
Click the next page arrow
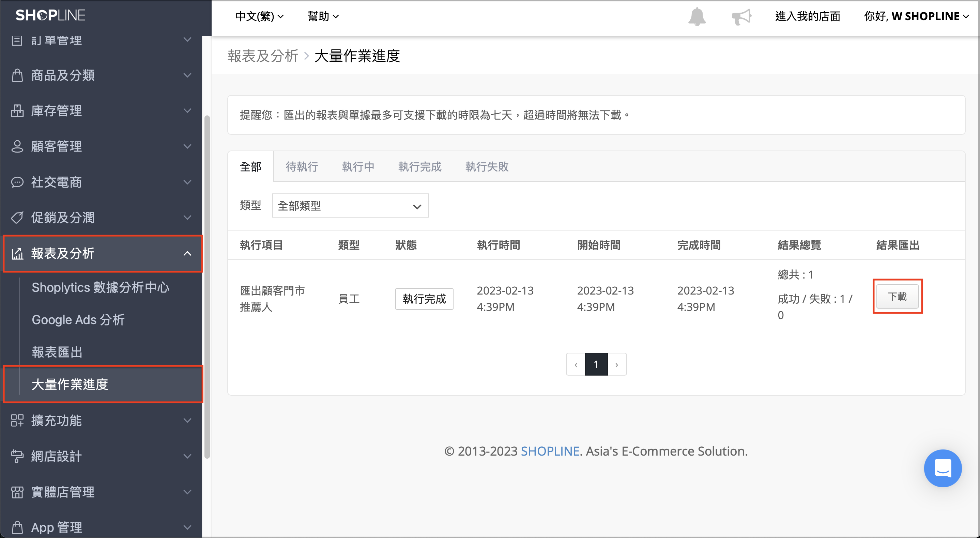pos(617,364)
